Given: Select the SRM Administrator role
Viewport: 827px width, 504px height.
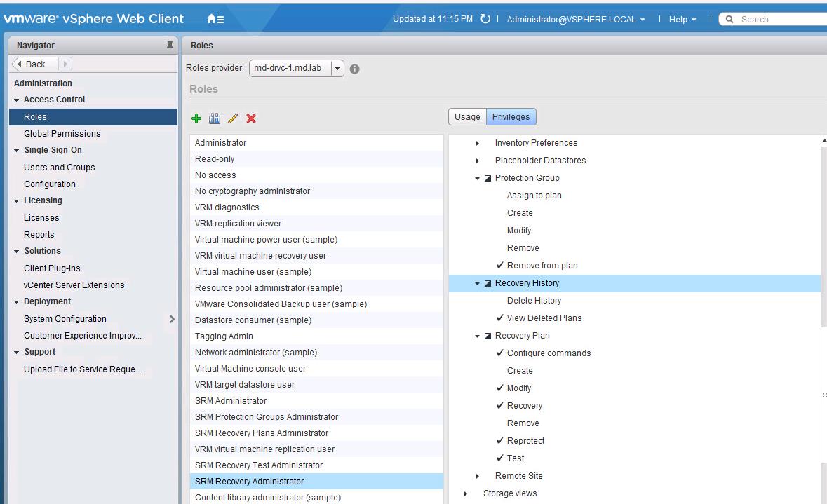Looking at the screenshot, I should coord(316,401).
